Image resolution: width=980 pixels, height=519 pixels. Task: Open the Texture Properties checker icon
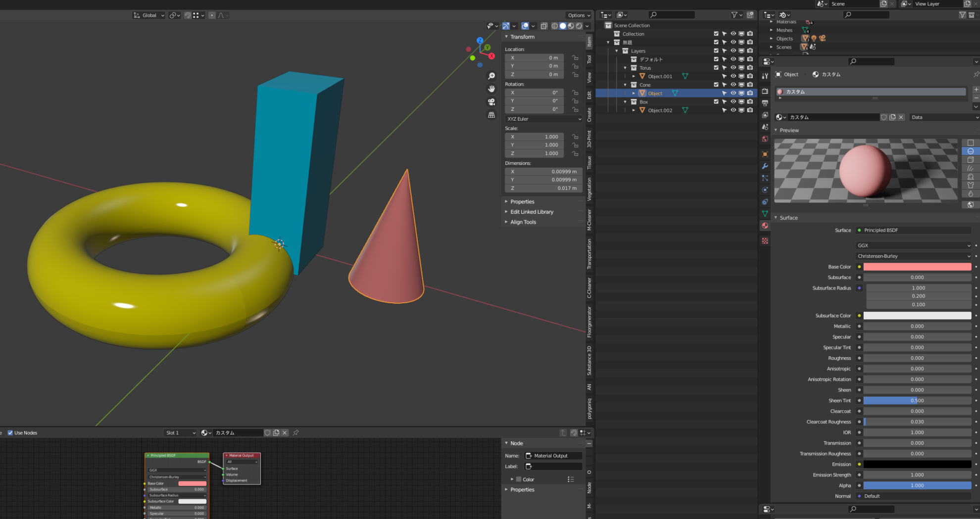pos(765,240)
